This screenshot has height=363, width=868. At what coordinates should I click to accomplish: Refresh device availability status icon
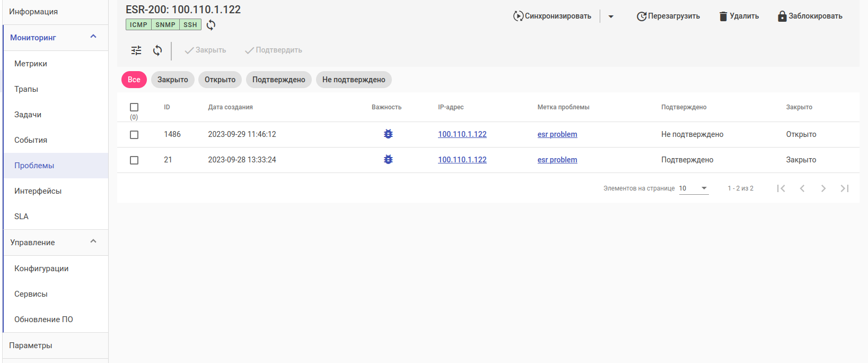pos(211,25)
